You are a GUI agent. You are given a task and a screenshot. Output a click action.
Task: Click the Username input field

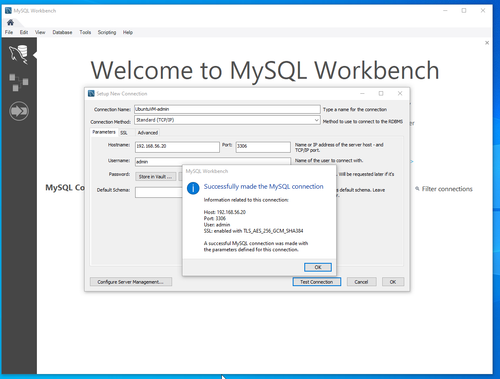[x=213, y=162]
